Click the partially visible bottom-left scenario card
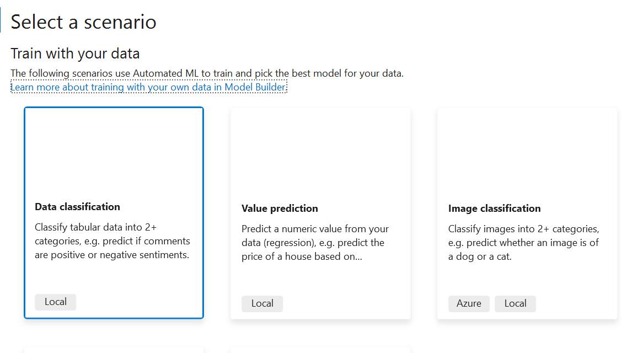Screen dimensions: 644x353 point(113,350)
